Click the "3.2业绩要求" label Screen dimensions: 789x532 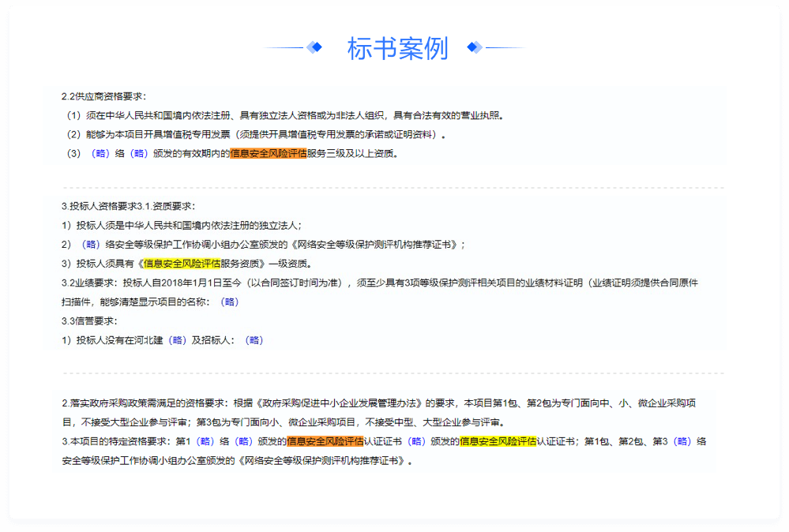[x=88, y=283]
